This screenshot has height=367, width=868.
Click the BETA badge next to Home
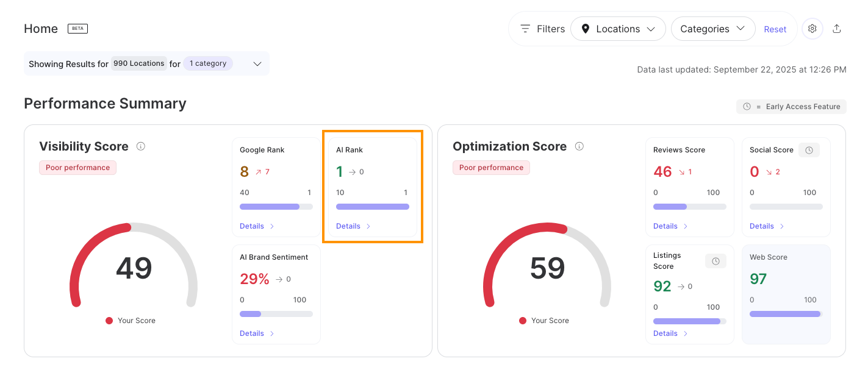tap(77, 29)
